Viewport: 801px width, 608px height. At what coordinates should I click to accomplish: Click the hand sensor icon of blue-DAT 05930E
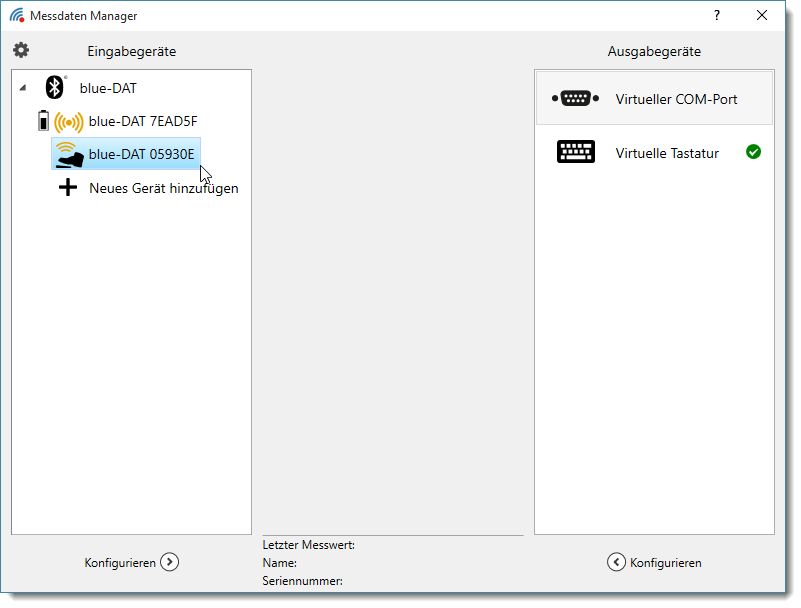pos(69,155)
